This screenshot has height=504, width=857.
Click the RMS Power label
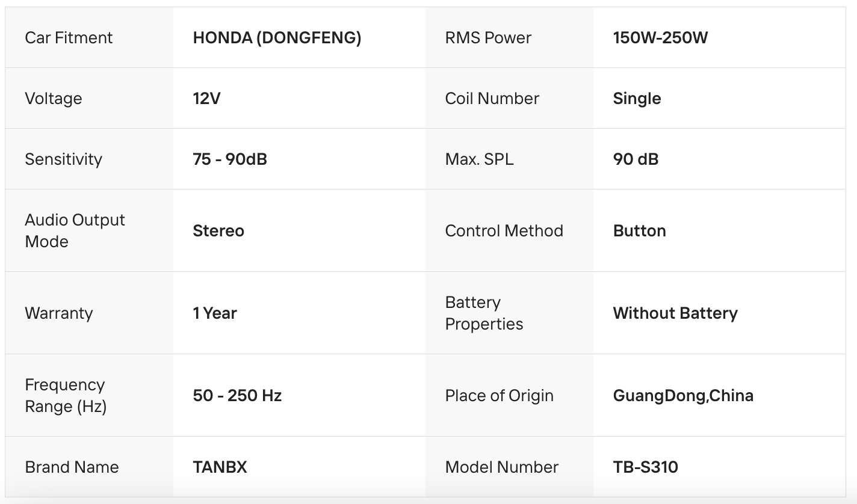488,38
